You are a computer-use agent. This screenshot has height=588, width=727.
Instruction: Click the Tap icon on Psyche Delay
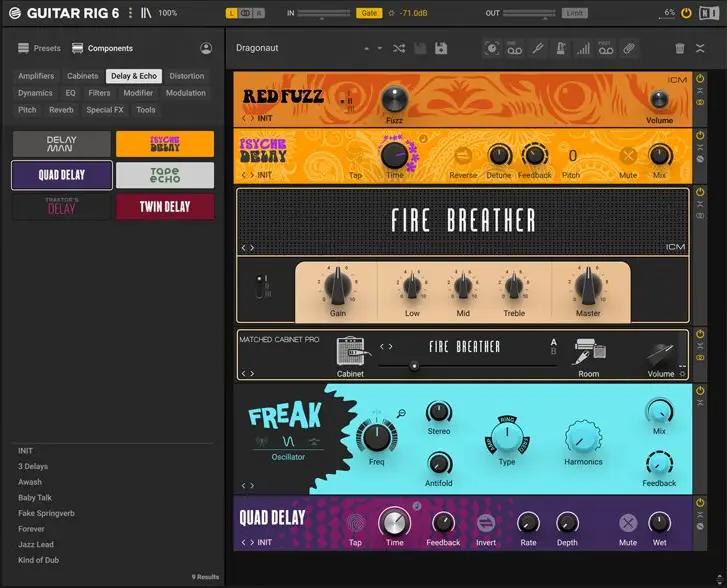coord(356,155)
